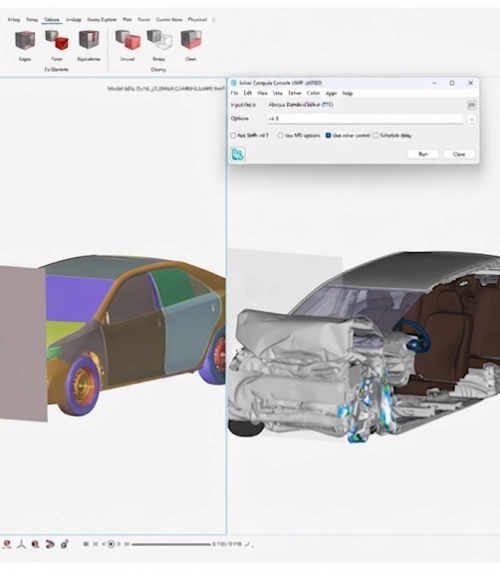Select the Clean cleanup tool
Image resolution: width=500 pixels, height=570 pixels.
point(191,45)
